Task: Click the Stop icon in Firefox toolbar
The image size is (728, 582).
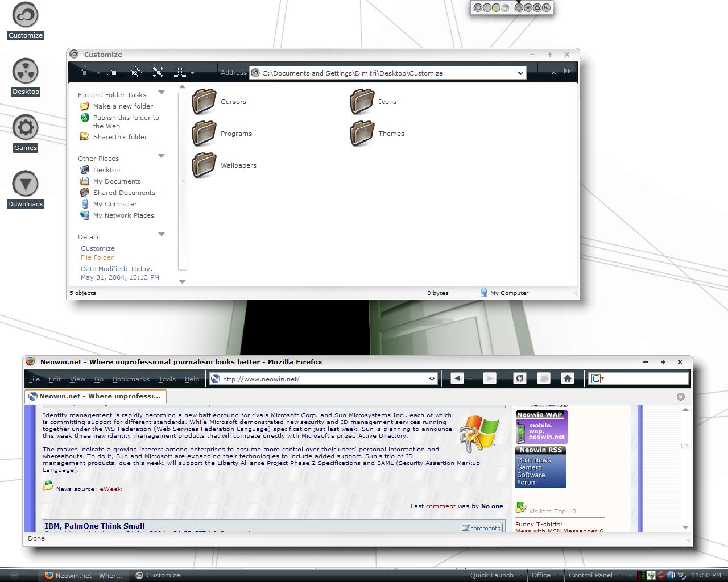Action: [543, 378]
